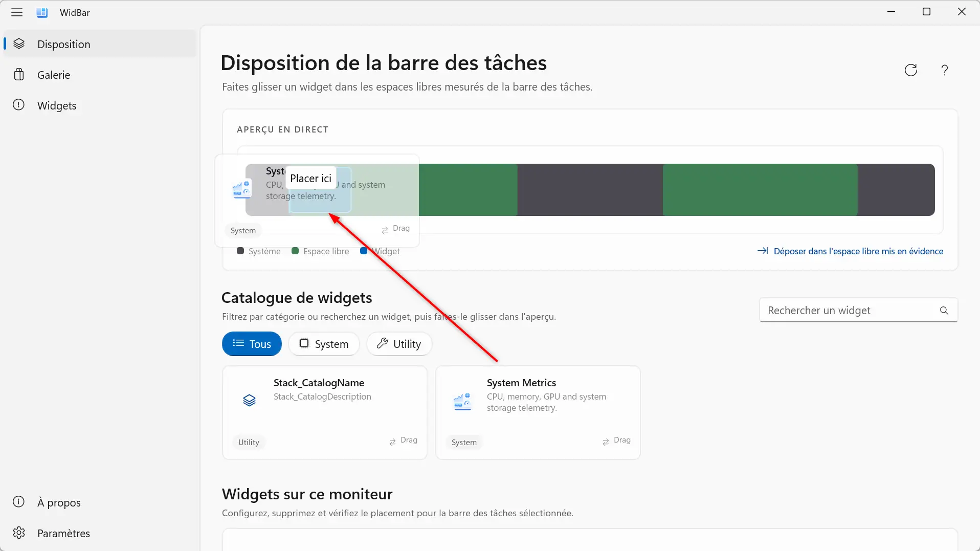Filter catalog by Utility category
Viewport: 980px width, 551px height.
[399, 344]
